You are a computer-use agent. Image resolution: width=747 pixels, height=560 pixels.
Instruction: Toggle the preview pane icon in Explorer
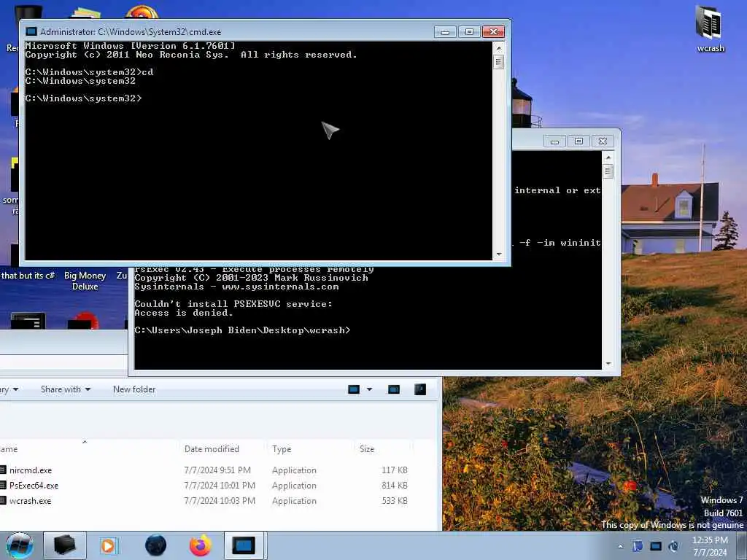[393, 389]
